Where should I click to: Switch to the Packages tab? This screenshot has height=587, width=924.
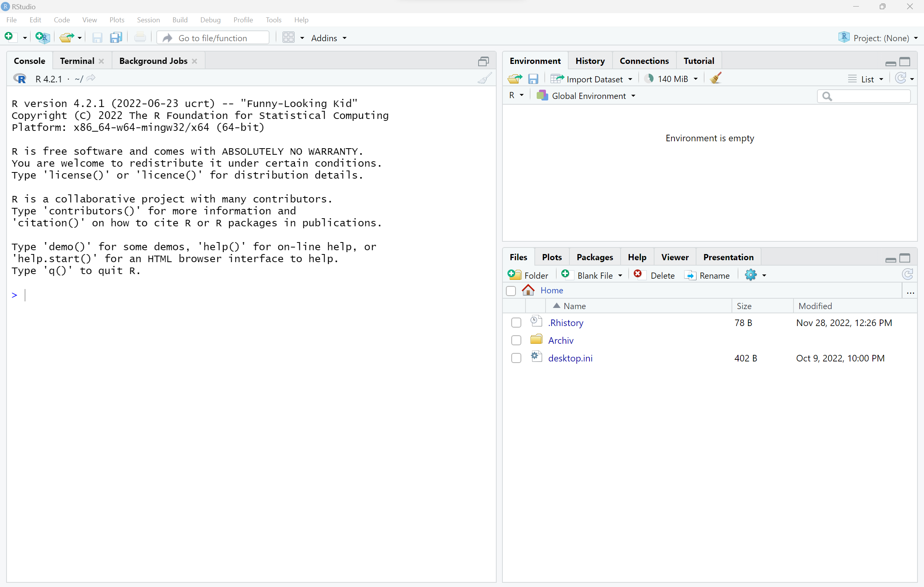594,257
